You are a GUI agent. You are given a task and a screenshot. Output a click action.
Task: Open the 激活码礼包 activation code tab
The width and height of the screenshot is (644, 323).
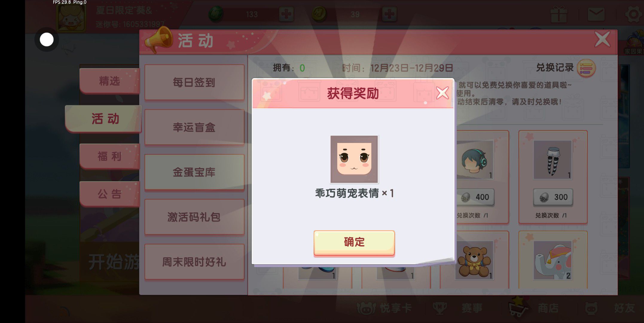[194, 217]
